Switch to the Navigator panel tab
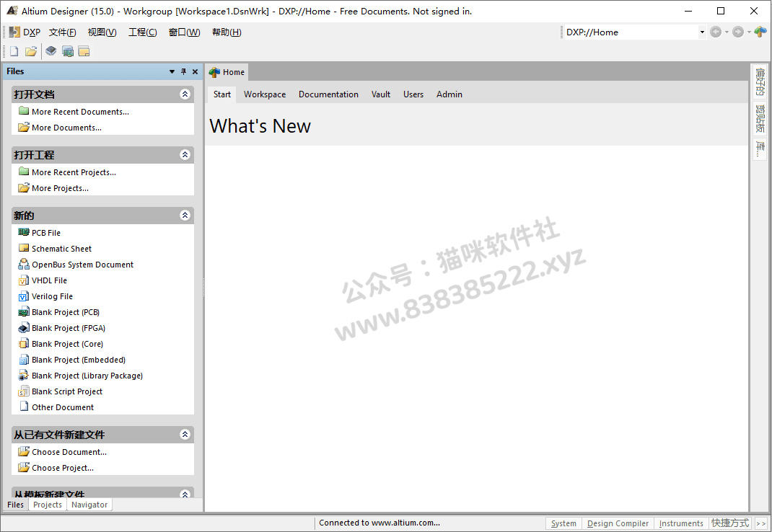The width and height of the screenshot is (772, 532). (89, 505)
